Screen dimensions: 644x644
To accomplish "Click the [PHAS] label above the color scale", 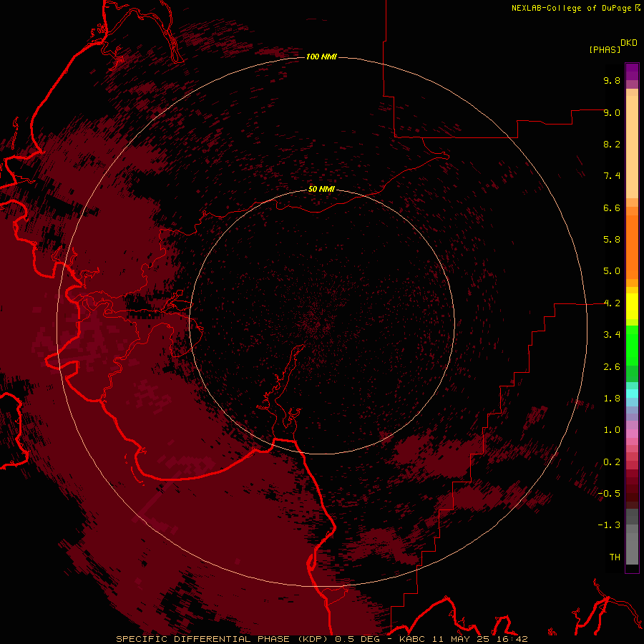I will tap(605, 49).
